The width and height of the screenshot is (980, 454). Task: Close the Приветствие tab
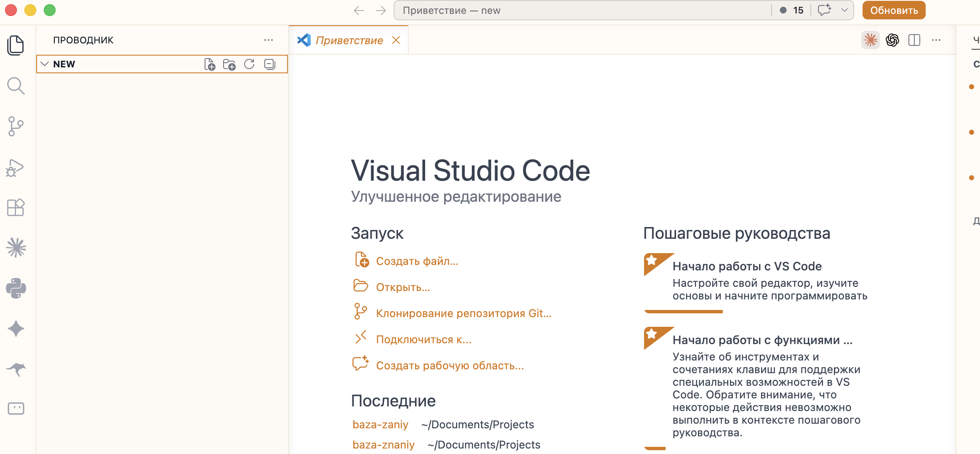point(396,40)
